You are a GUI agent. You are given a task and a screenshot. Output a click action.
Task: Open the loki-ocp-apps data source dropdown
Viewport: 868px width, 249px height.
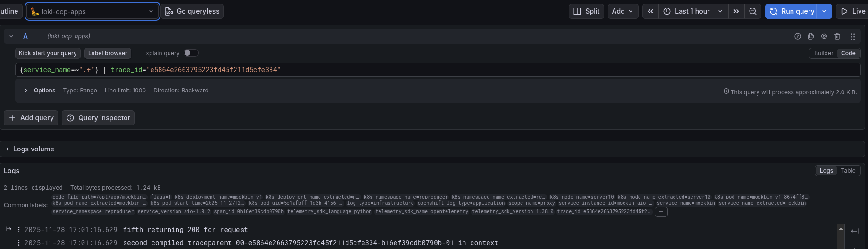93,11
